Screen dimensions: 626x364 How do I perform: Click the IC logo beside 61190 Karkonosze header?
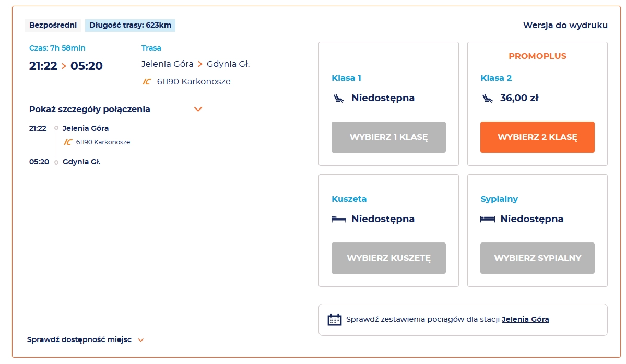147,82
